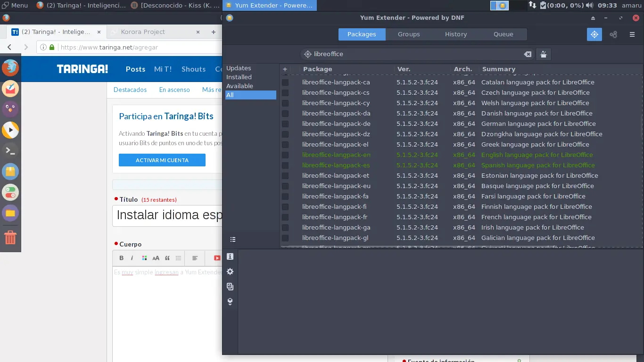The image size is (644, 362).
Task: Insert a quote in Taringa editor
Action: coord(167,258)
